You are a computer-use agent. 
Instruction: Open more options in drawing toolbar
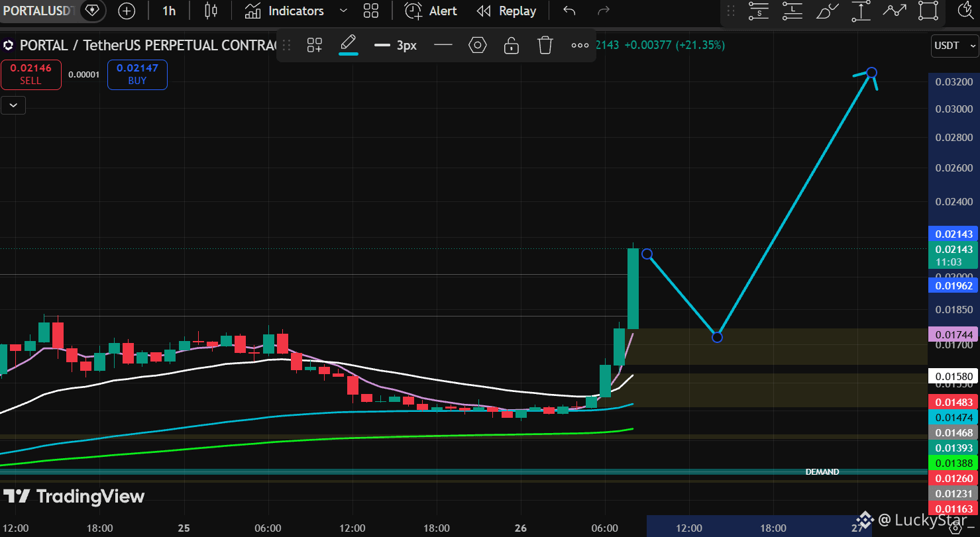[580, 45]
